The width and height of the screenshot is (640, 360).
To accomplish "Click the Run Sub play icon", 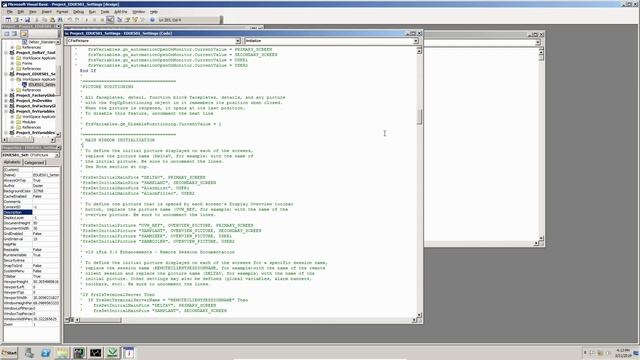I will tap(87, 20).
